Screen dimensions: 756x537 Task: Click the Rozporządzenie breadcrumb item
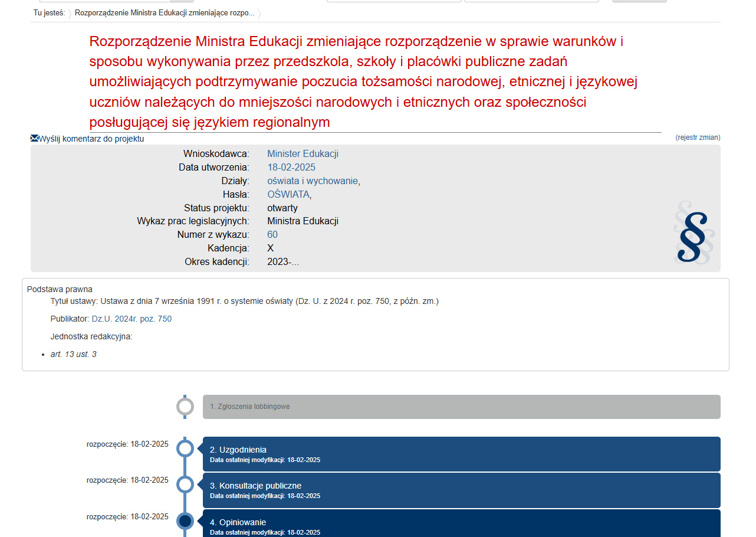(x=165, y=12)
